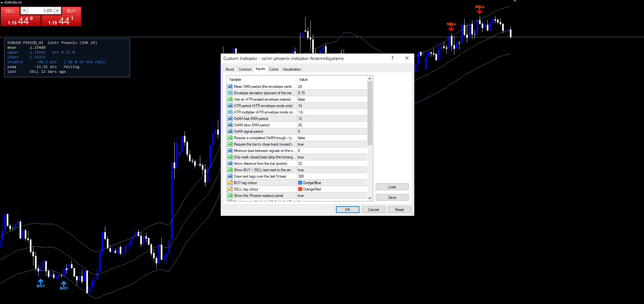Image resolution: width=644 pixels, height=304 pixels.
Task: Collapse the one-click trading panel triangle
Action: tap(2, 2)
